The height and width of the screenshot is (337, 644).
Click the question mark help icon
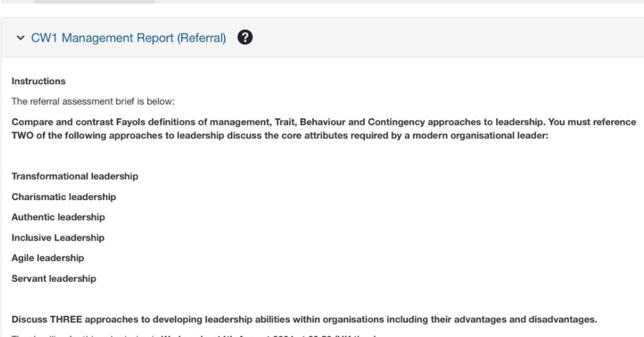245,38
